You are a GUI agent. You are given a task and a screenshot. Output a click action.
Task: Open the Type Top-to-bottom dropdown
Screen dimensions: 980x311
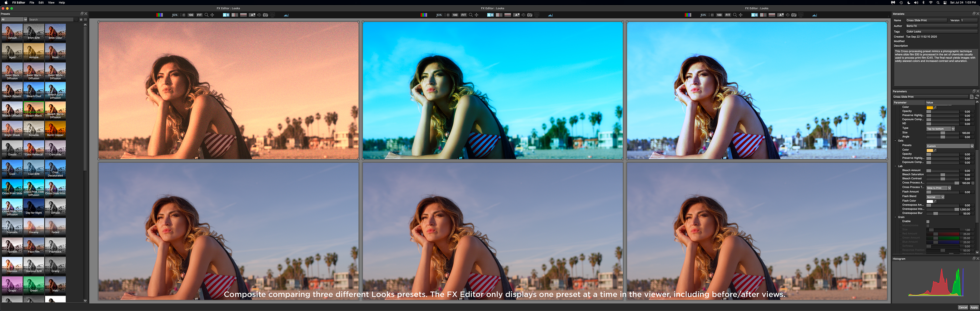click(x=941, y=129)
